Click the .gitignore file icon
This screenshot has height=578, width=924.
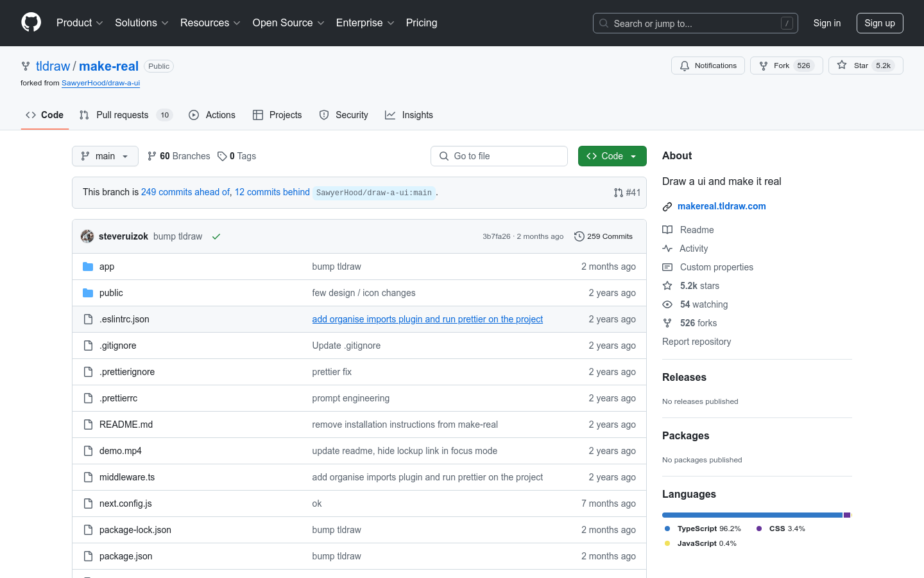click(88, 346)
